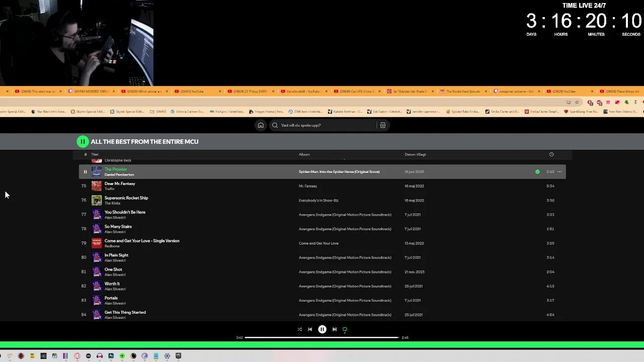Screen dimensions: 644x362
Task: Click the search magnifier icon
Action: 275,125
